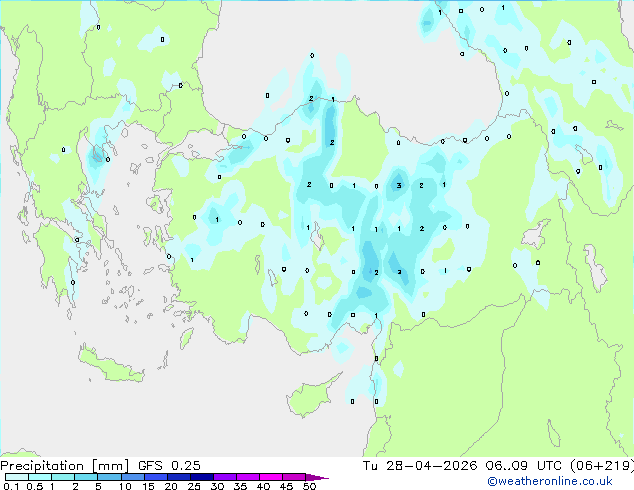Click the 25–30 mm navy legend swatch
The image size is (634, 490).
click(202, 477)
